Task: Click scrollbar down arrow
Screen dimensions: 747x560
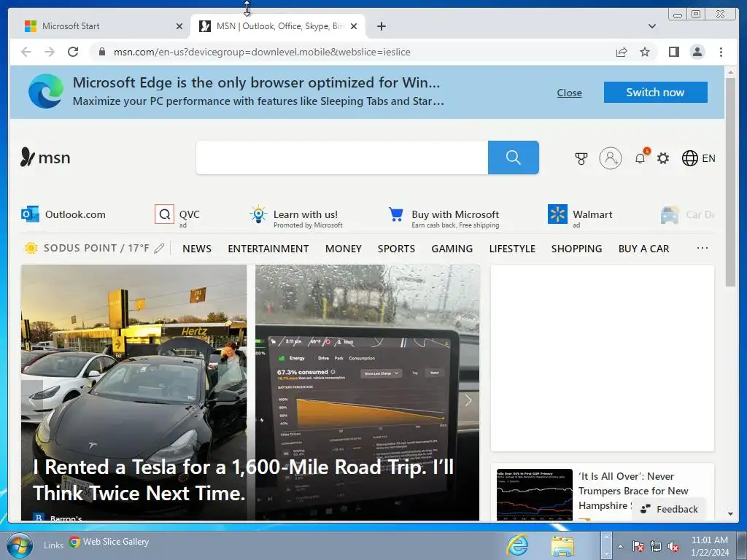Action: pos(730,514)
